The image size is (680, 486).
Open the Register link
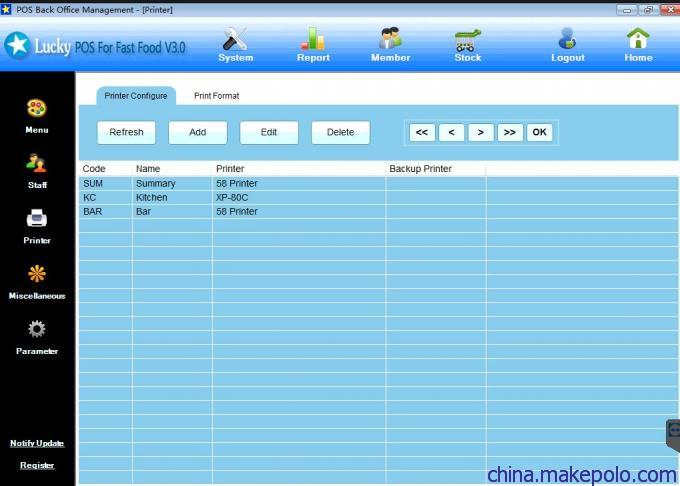click(x=37, y=465)
